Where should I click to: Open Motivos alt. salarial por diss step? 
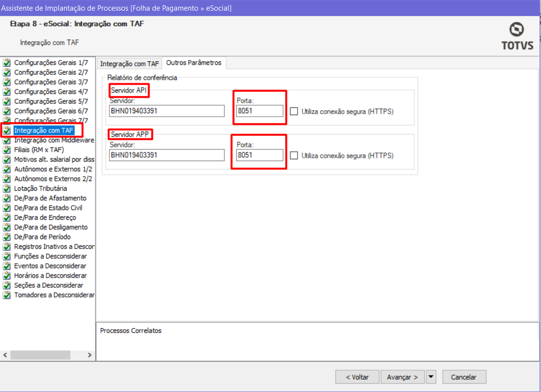pos(54,159)
